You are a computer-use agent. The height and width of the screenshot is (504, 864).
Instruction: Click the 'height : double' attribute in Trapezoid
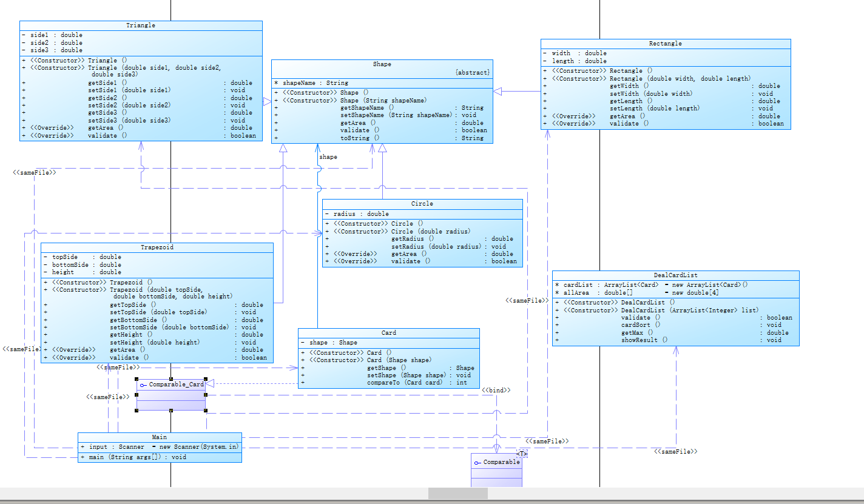[83, 272]
